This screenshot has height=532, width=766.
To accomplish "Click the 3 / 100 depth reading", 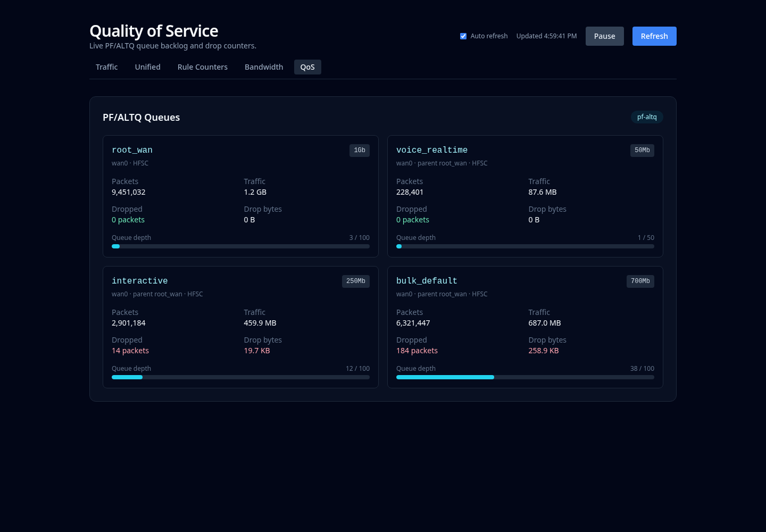I will click(x=359, y=238).
